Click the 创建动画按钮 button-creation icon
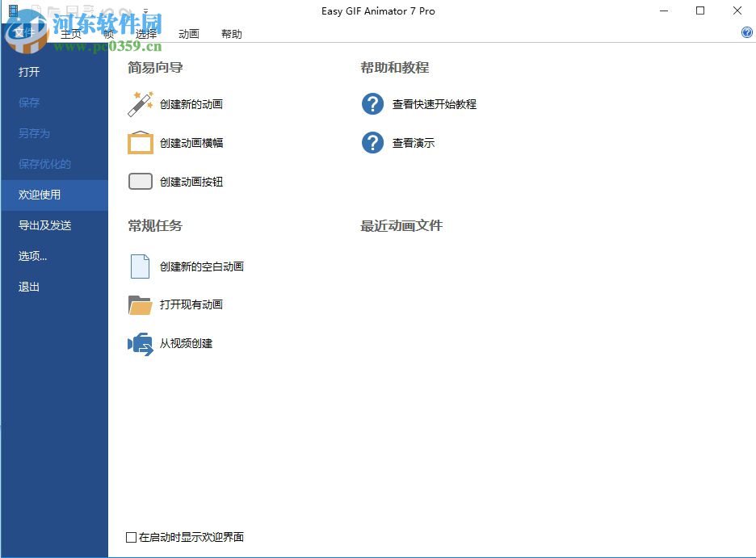Screen dimensions: 756x558 pyautogui.click(x=140, y=181)
